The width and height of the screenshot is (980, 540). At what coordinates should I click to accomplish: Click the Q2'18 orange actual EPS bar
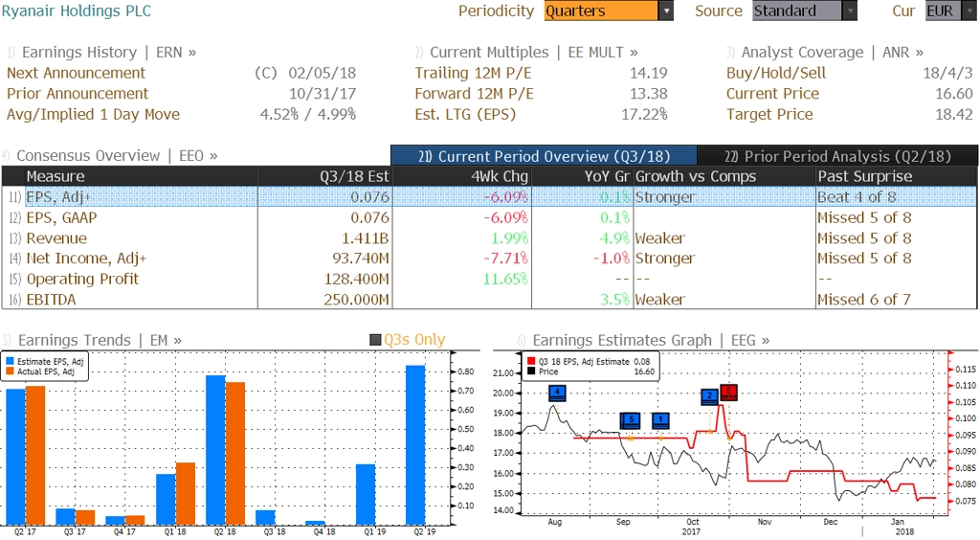pyautogui.click(x=235, y=454)
